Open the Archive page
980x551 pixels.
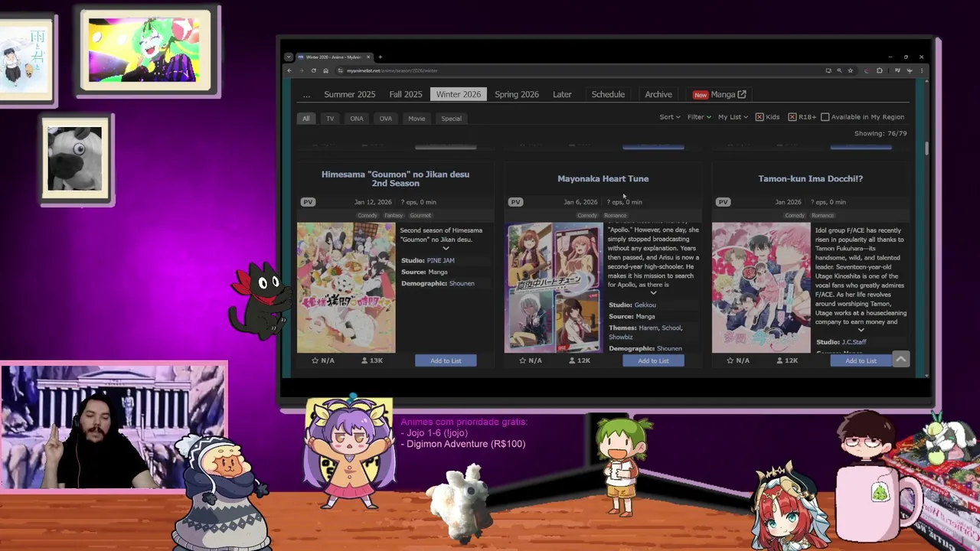[658, 94]
